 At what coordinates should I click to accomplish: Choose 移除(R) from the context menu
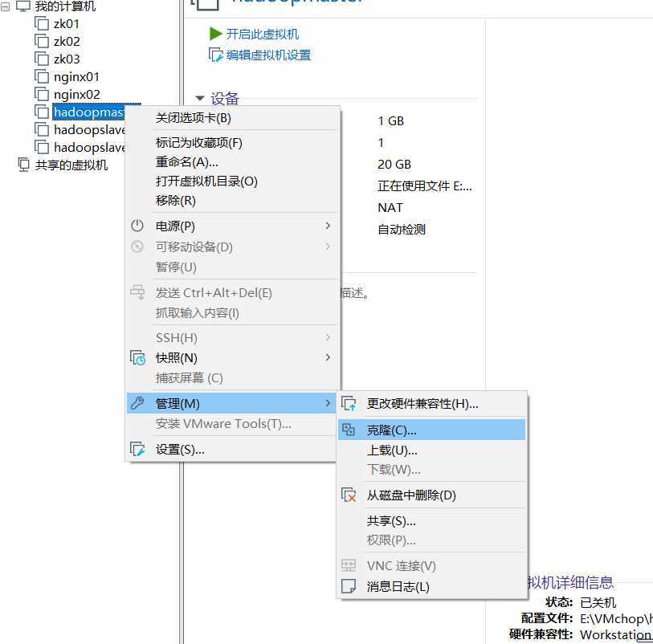231,201
